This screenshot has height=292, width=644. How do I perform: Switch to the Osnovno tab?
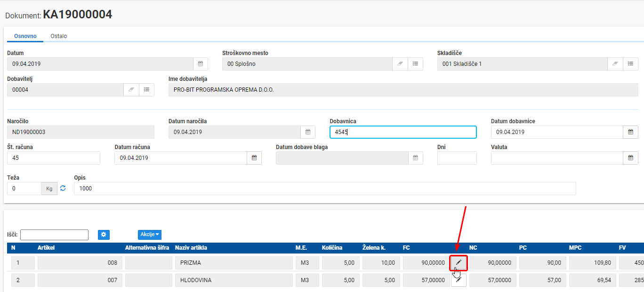point(25,36)
